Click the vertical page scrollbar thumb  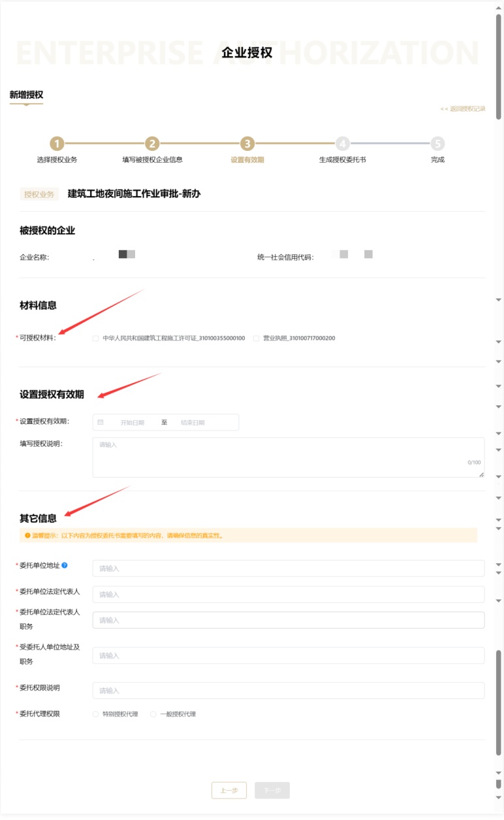click(x=499, y=67)
